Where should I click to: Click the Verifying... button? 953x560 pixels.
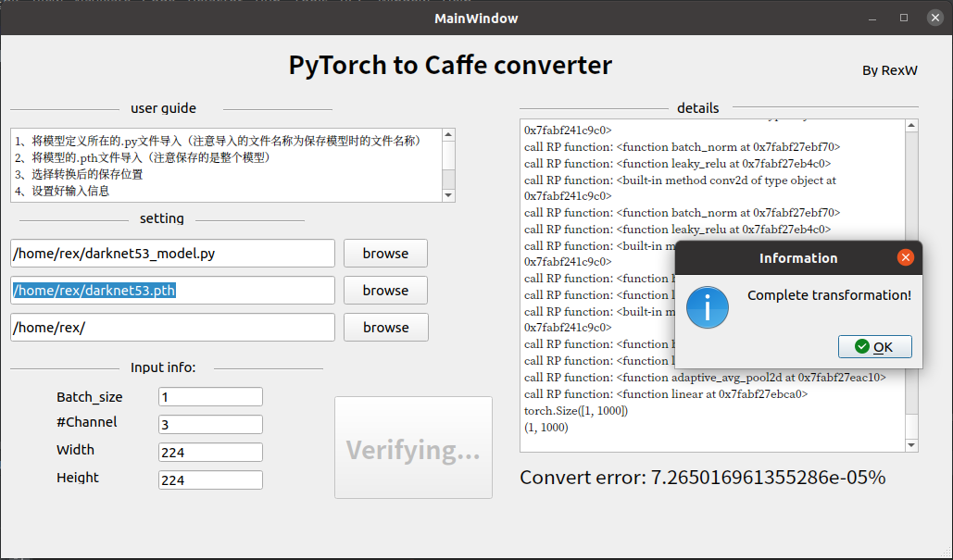413,448
